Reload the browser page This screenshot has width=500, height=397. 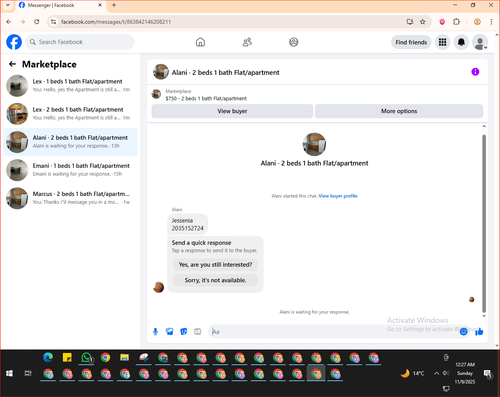click(37, 22)
